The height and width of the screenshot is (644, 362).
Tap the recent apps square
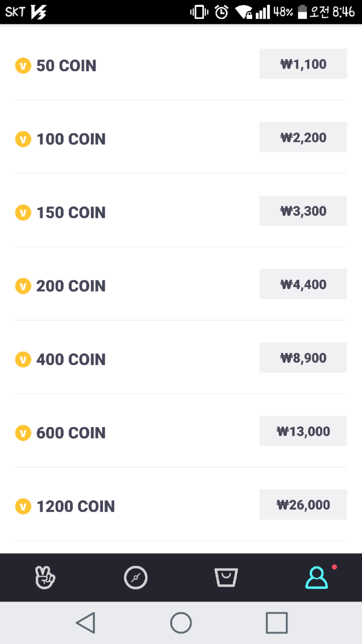coord(277,623)
